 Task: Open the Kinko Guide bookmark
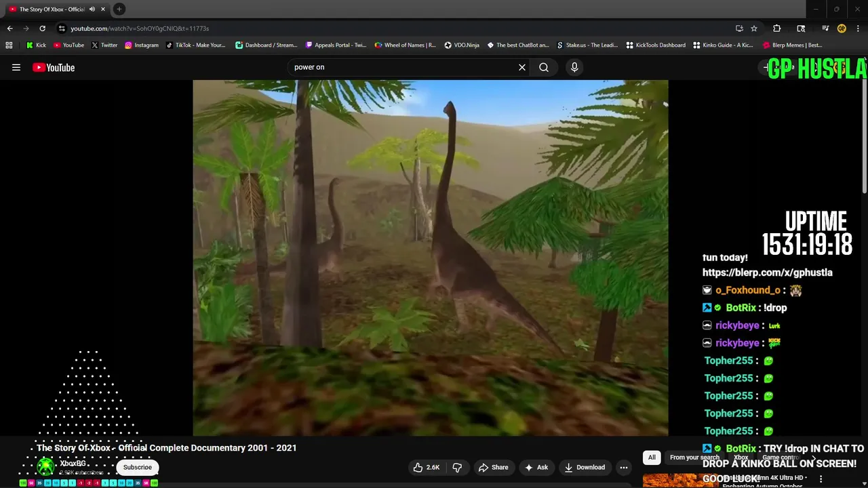coord(723,45)
